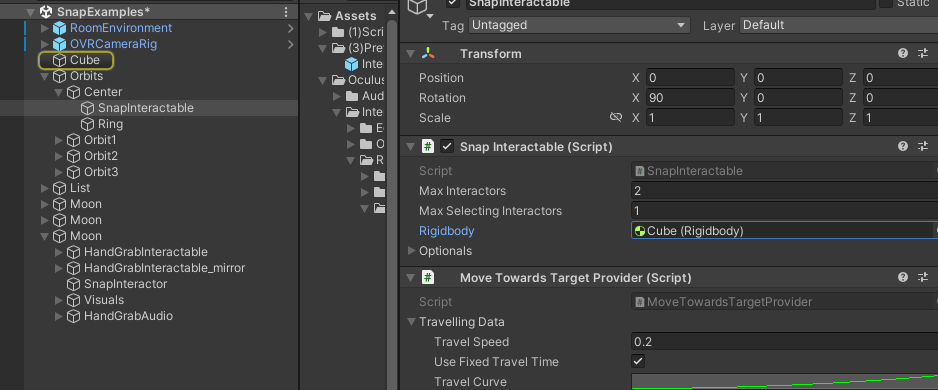Uncheck Use Fixed Travel Time
The image size is (938, 390).
pyautogui.click(x=638, y=362)
